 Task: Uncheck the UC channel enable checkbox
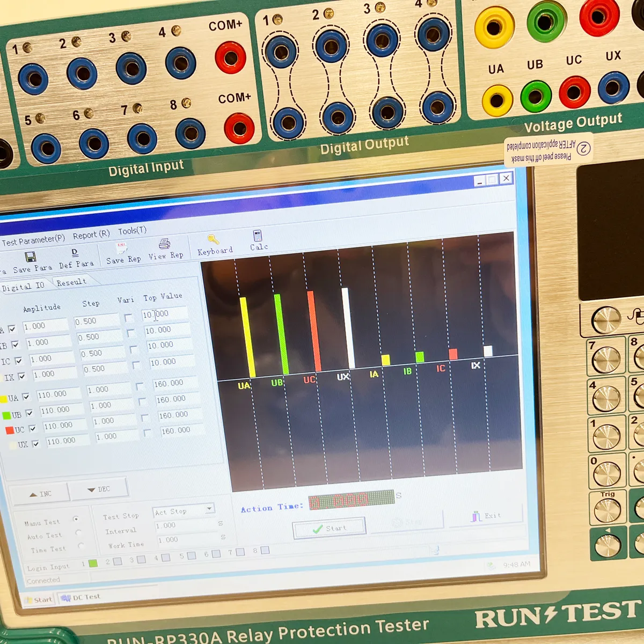pos(32,428)
